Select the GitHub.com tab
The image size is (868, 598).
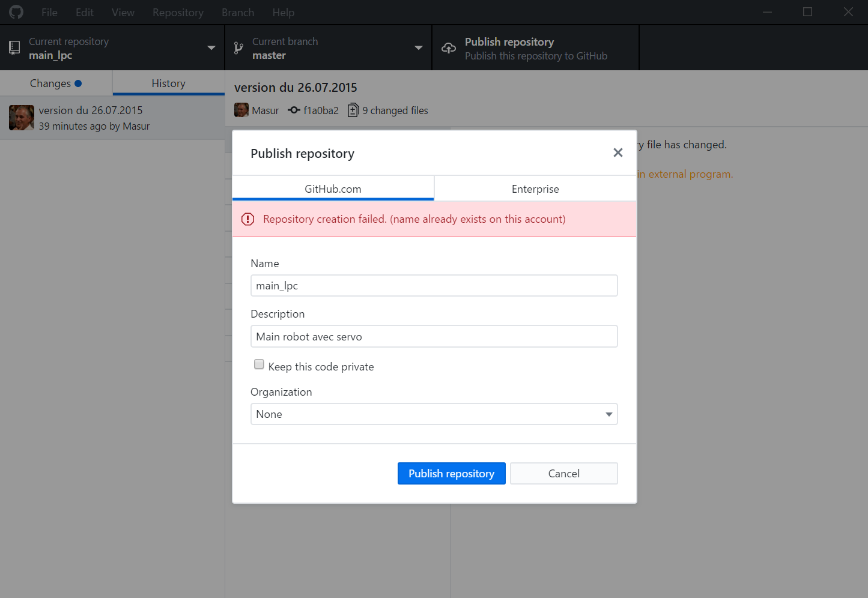tap(333, 189)
